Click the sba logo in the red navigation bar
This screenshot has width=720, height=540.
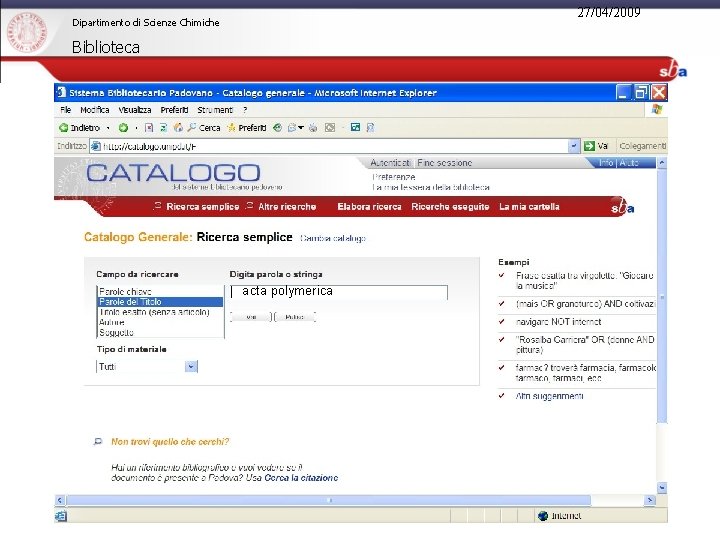pos(622,207)
